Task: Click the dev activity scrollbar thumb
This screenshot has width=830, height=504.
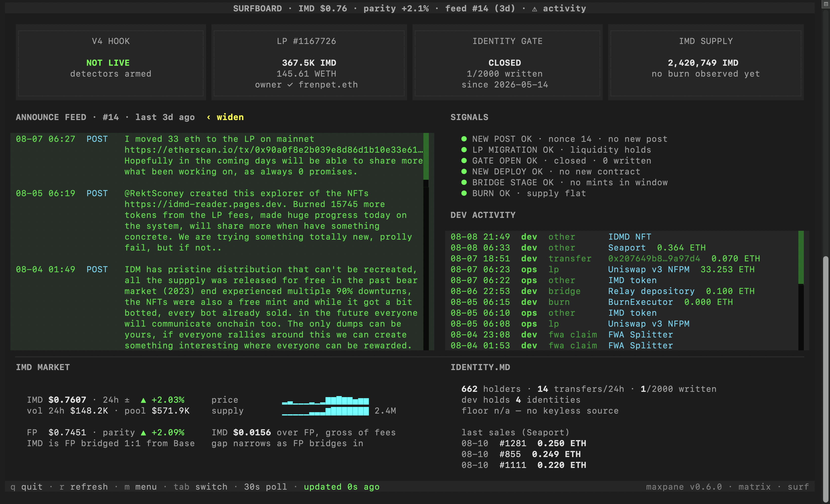Action: tap(801, 257)
